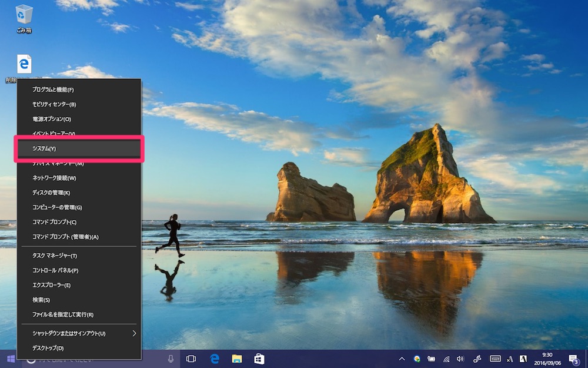Click the tray icon with green check mark
This screenshot has height=368, width=588.
coord(417,359)
